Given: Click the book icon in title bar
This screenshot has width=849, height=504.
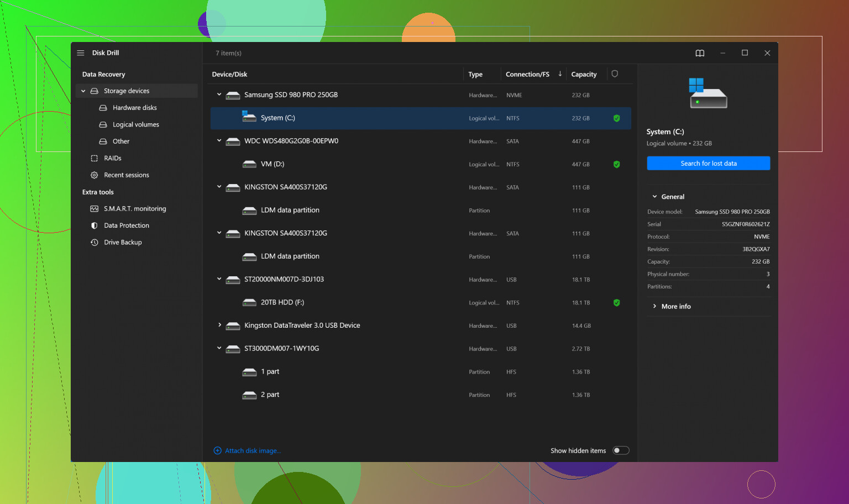Looking at the screenshot, I should (x=700, y=53).
